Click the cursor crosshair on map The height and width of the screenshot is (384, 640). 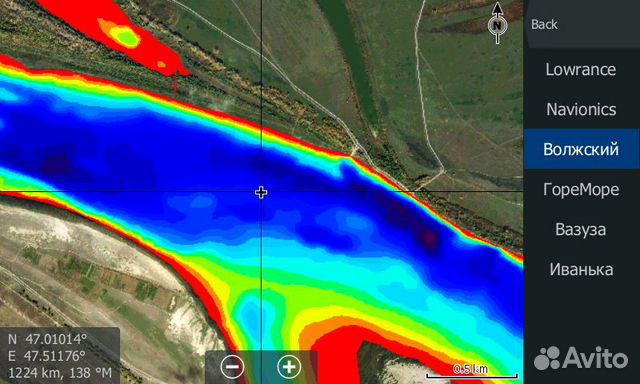coord(261,192)
